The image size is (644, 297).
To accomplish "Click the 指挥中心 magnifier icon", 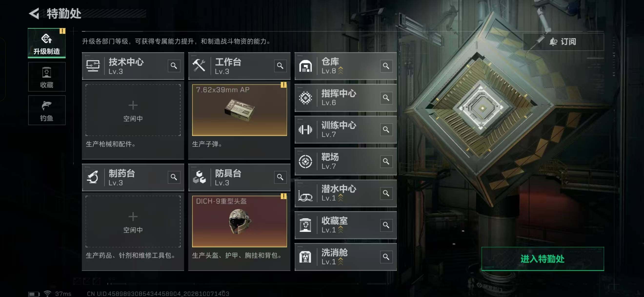I will point(386,98).
